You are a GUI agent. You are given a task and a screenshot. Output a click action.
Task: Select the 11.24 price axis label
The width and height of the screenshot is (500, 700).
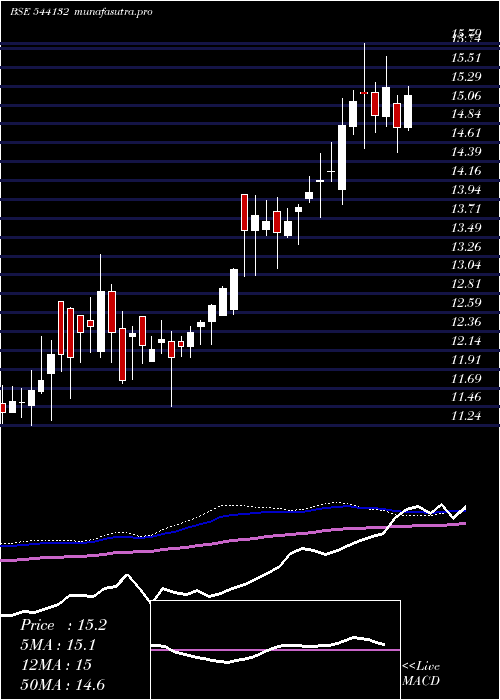point(466,416)
